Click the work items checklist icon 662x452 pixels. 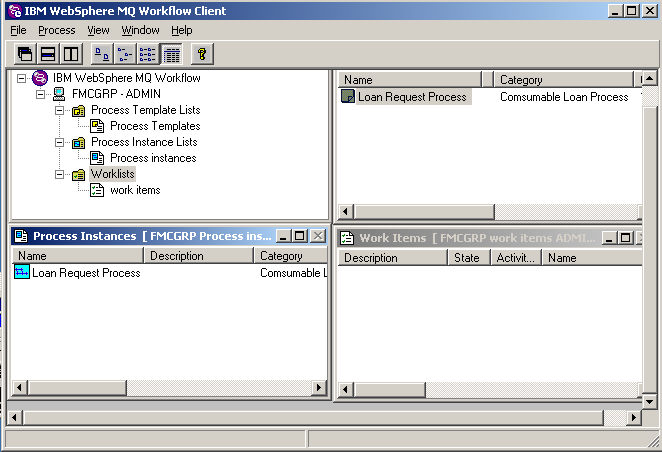point(97,190)
